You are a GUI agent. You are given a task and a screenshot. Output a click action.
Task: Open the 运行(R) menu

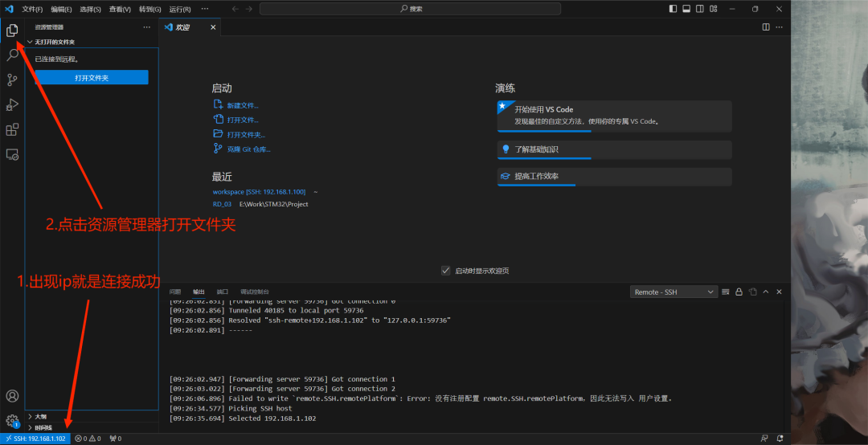(x=180, y=10)
